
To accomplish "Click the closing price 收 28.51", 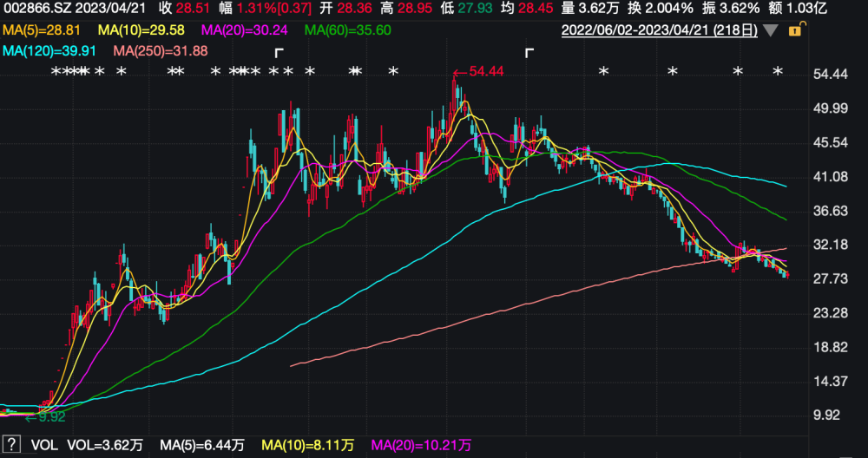I will (x=184, y=9).
